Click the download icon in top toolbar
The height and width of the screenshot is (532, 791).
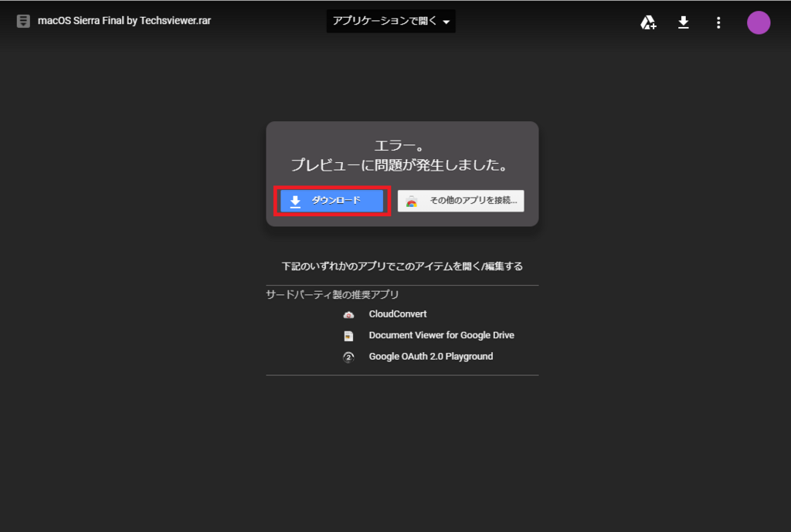point(683,22)
